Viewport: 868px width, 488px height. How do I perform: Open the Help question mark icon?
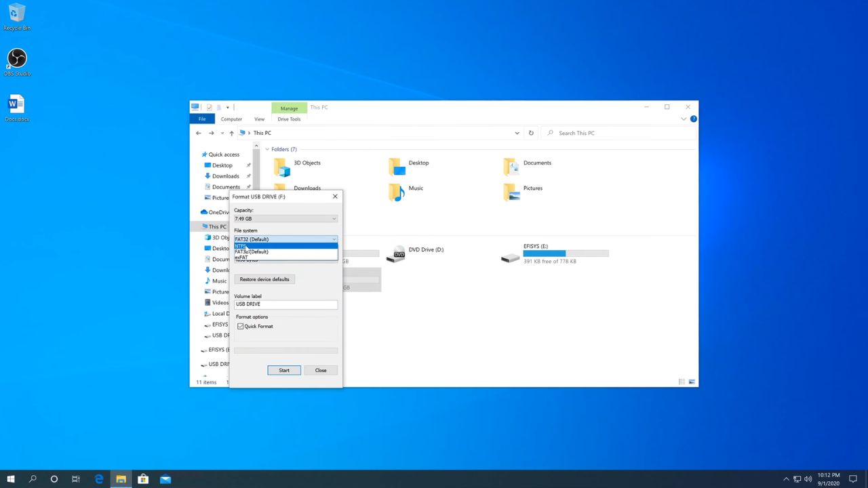click(x=693, y=119)
